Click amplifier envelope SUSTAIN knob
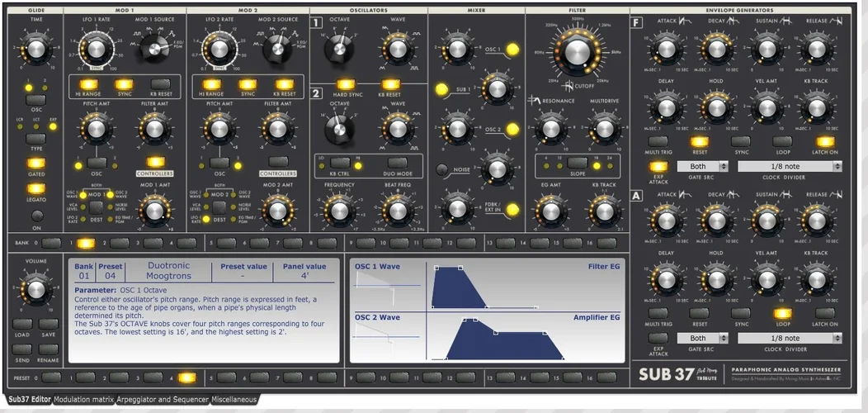This screenshot has height=413, width=868. [767, 221]
